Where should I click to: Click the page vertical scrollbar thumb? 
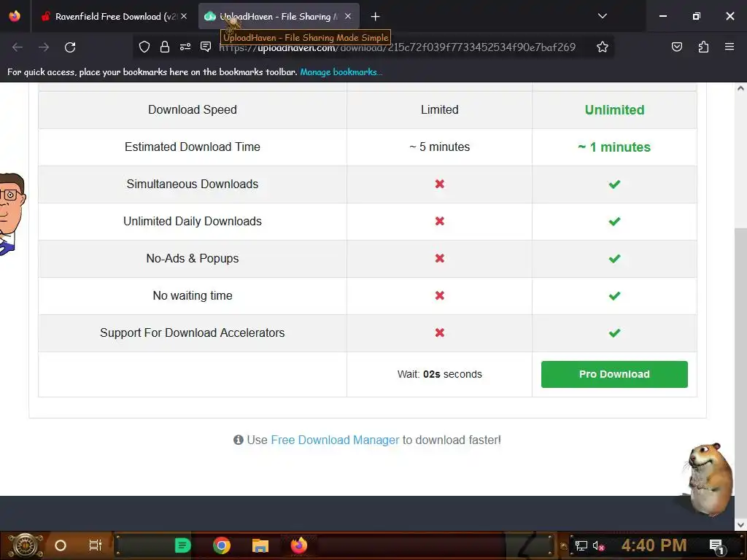[740, 371]
